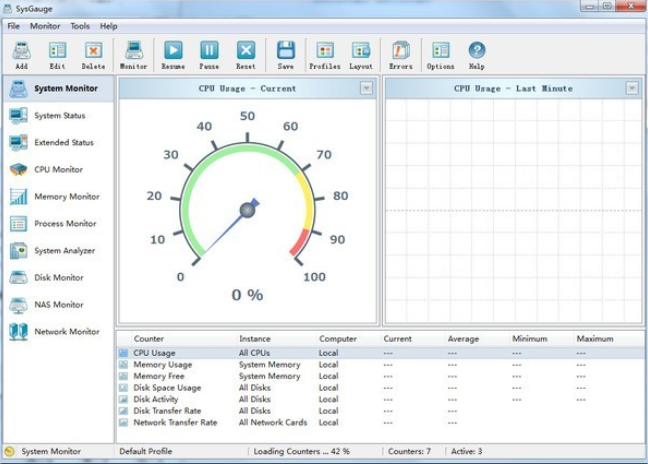Image resolution: width=648 pixels, height=464 pixels.
Task: Open the Tools menu
Action: coord(80,26)
